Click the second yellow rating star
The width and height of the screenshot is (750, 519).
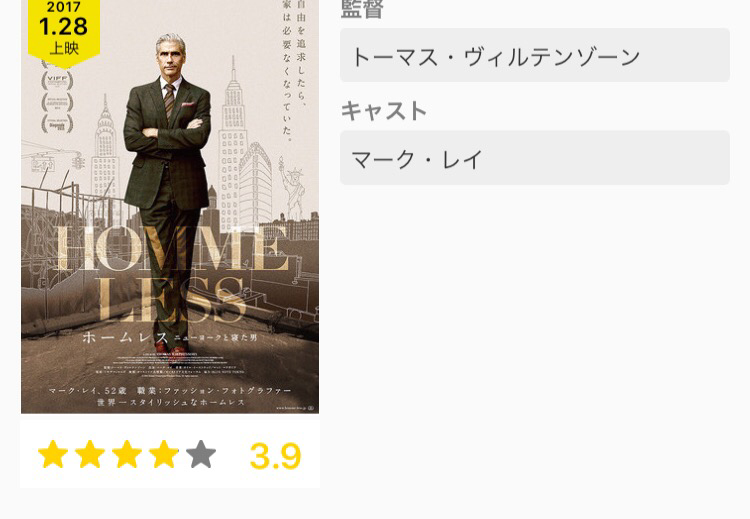tap(90, 454)
